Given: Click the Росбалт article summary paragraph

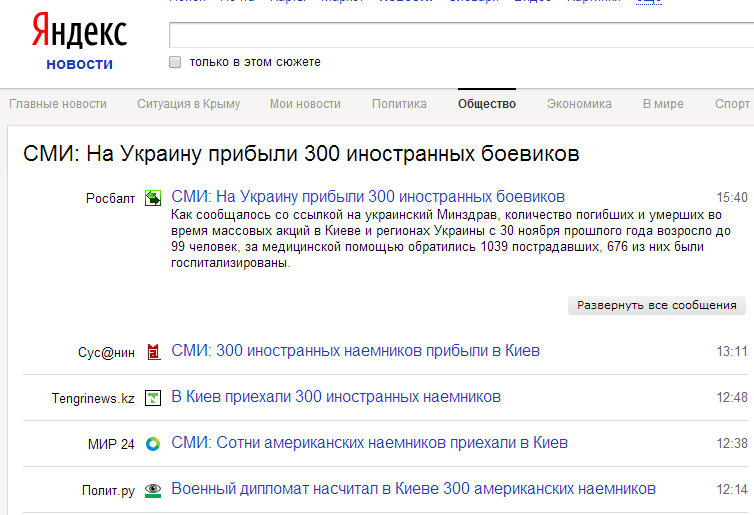Looking at the screenshot, I should pos(451,239).
